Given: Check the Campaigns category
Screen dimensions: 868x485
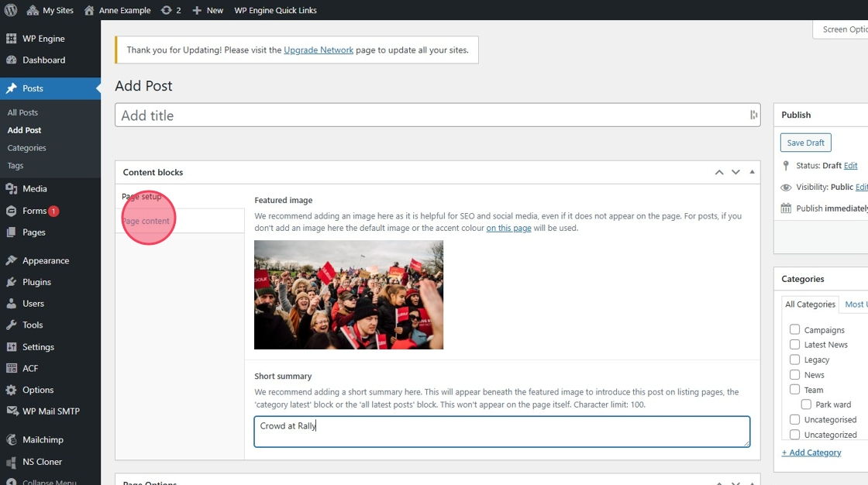Looking at the screenshot, I should click(x=794, y=329).
